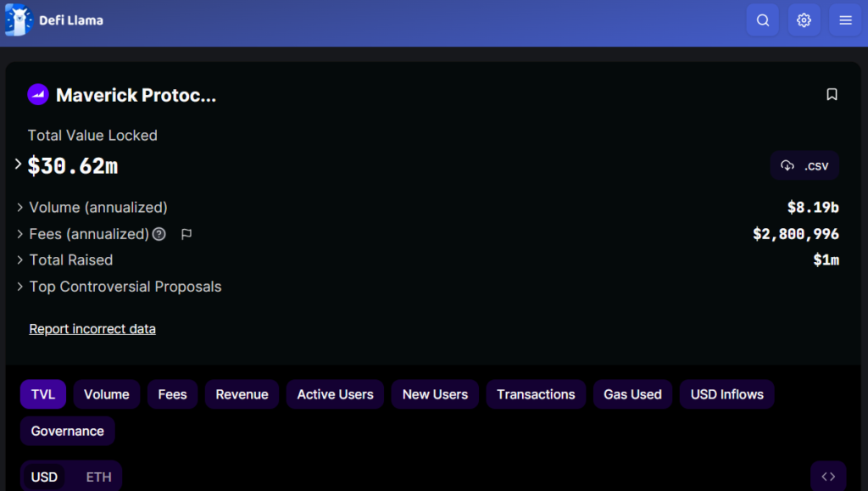This screenshot has height=491, width=868.
Task: Click the flag icon beside Fees
Action: [186, 234]
